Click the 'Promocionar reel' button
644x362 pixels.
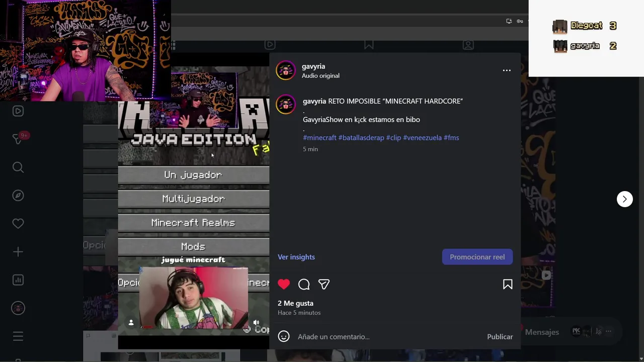pos(477,257)
